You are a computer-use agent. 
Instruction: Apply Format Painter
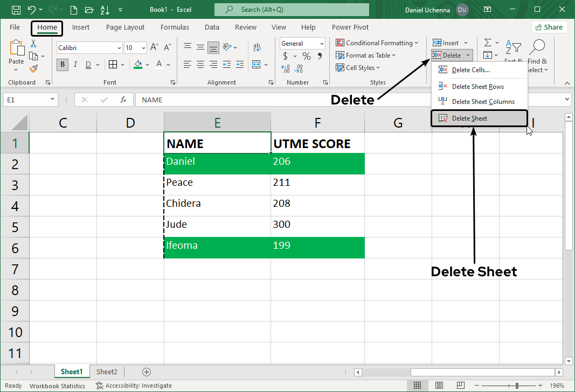(32, 68)
